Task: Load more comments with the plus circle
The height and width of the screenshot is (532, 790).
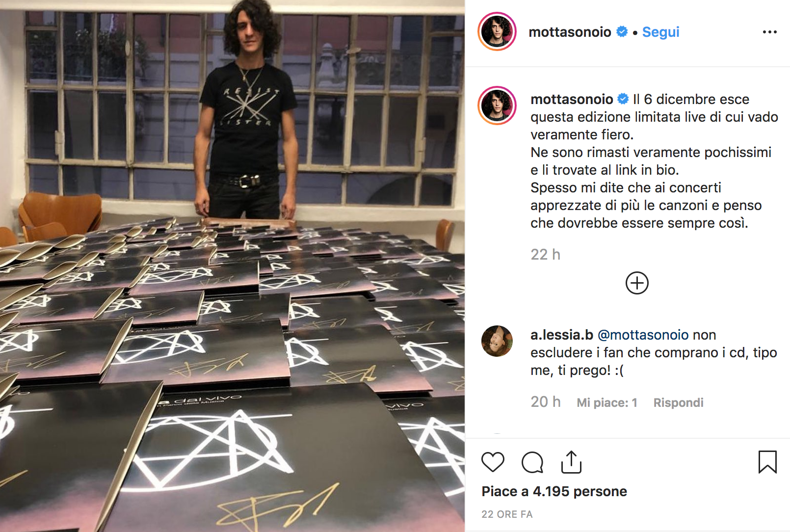Action: [x=637, y=283]
